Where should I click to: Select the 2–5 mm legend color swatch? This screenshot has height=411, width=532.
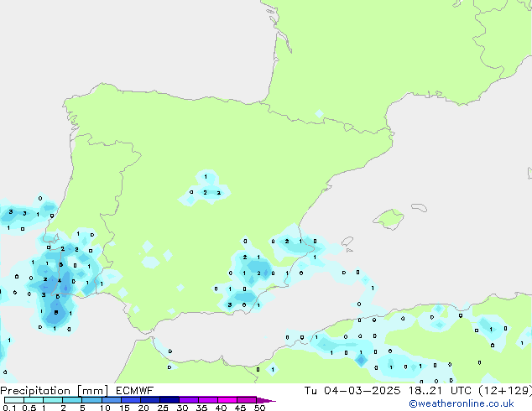72,400
